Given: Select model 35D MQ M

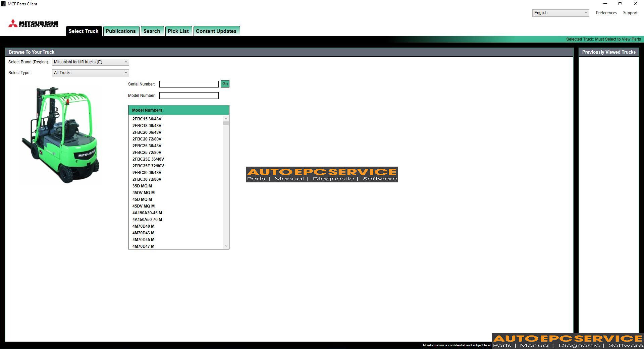Looking at the screenshot, I should tap(176, 186).
